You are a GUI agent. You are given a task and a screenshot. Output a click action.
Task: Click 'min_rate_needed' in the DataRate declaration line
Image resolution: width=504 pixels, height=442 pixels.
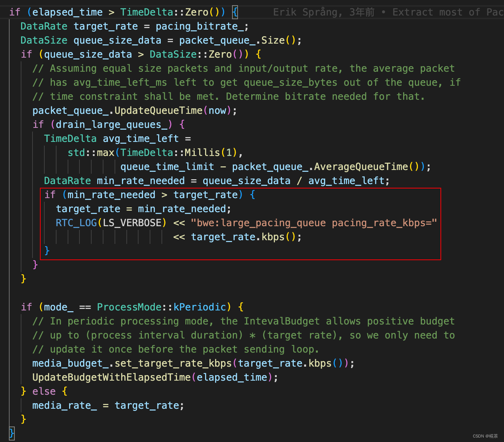pos(140,181)
